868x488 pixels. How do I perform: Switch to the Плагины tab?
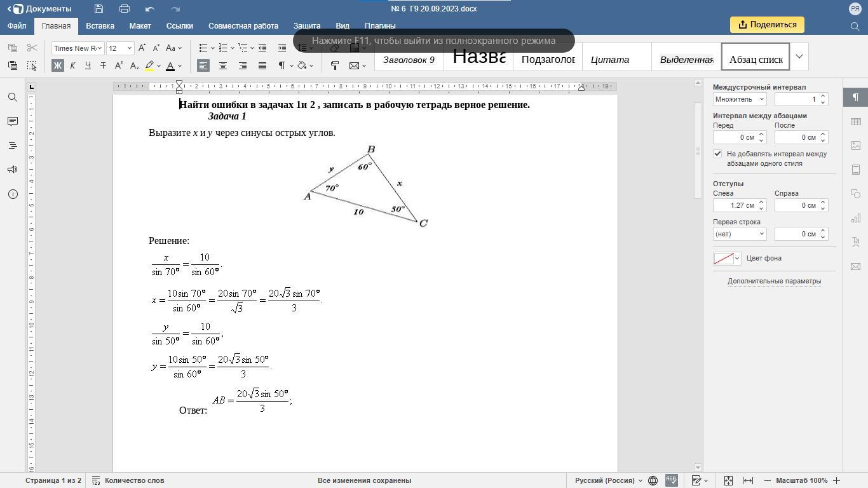pos(380,26)
